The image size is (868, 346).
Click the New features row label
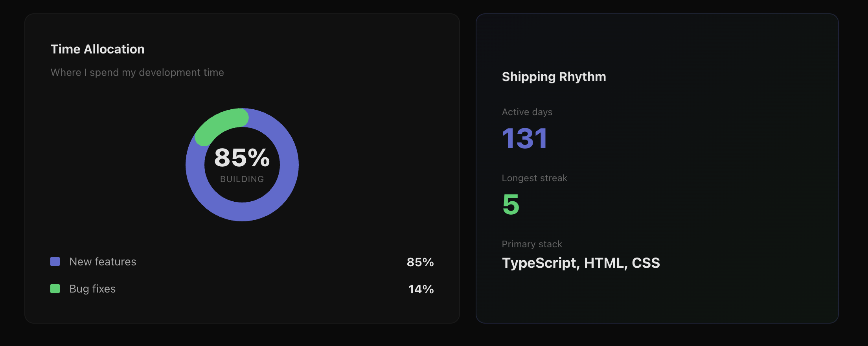[x=103, y=261]
